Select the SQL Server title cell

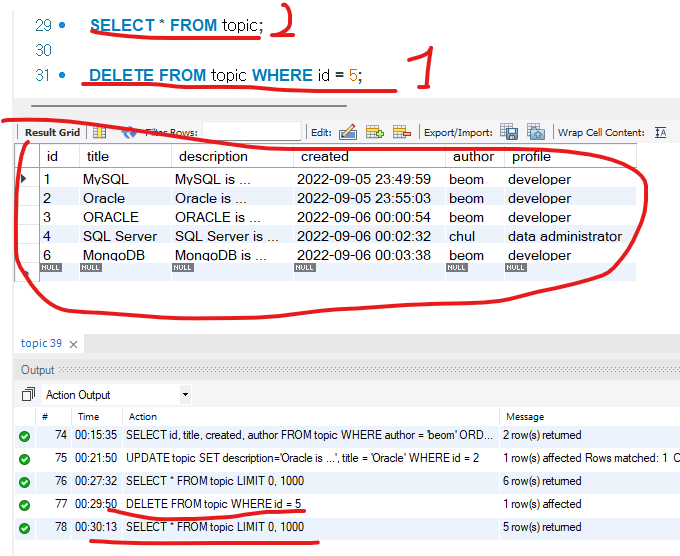[125, 236]
